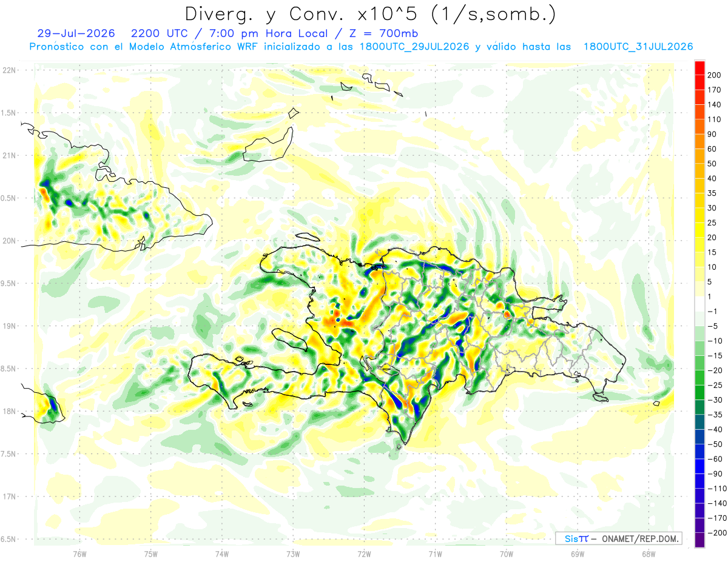Click colorbar swatch between 20 and 25
Screen dimensions: 728x562
tap(699, 230)
